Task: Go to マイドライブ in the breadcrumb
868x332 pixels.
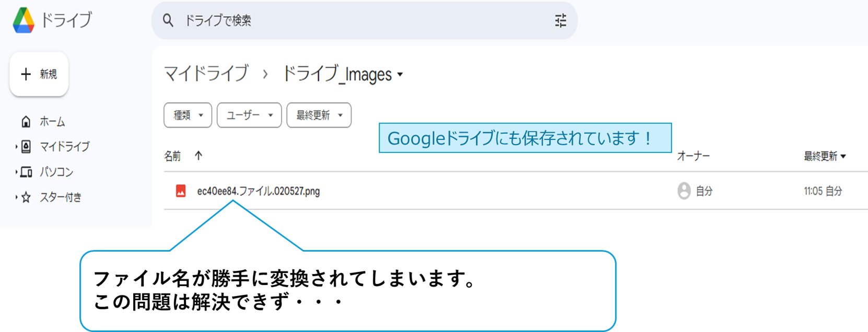Action: [206, 74]
